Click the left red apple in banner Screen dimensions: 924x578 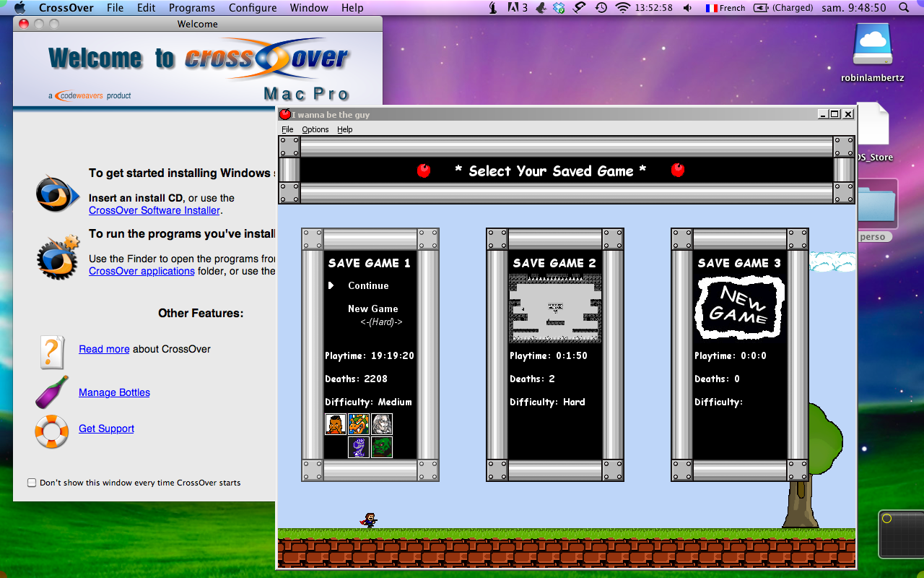point(424,171)
